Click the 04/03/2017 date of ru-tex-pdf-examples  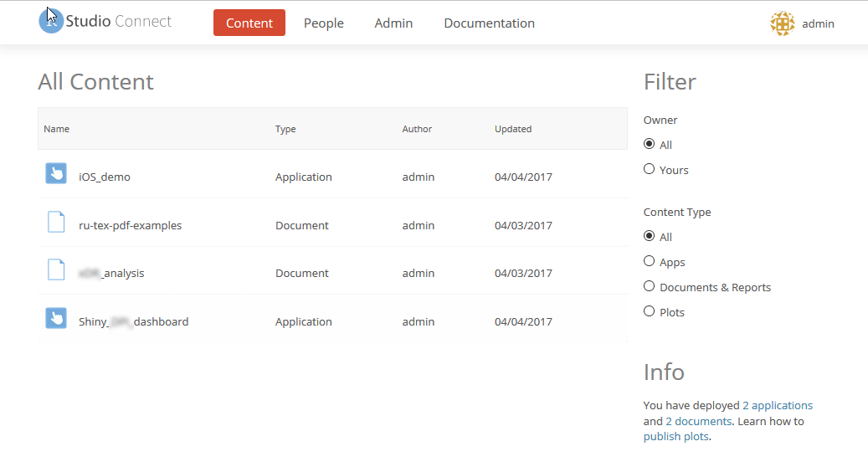[x=523, y=225]
